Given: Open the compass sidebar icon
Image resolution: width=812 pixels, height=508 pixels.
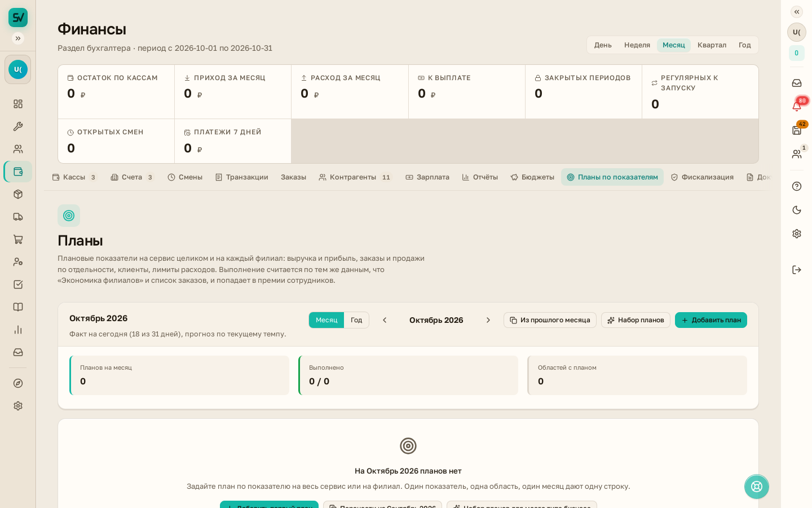Looking at the screenshot, I should coord(18,383).
